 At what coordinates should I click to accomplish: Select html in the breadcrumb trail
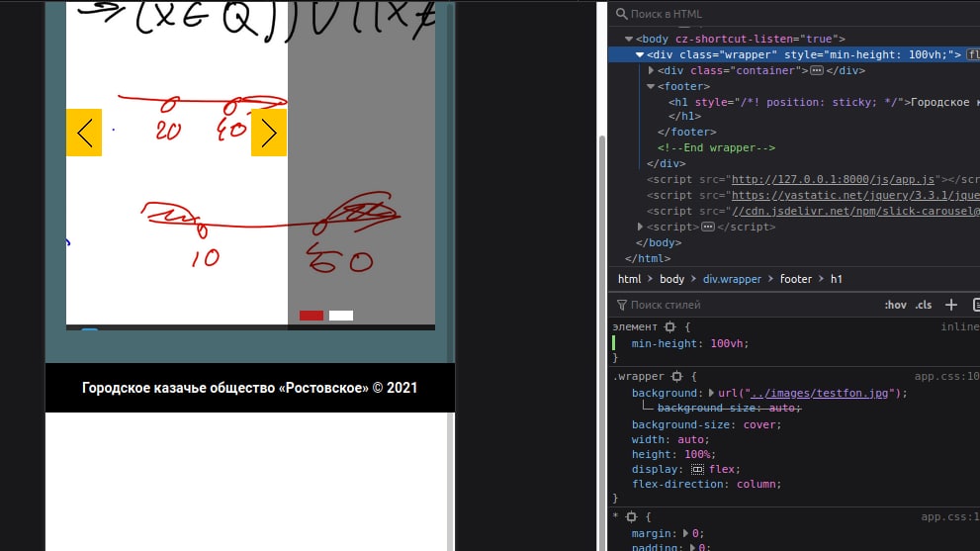click(629, 280)
